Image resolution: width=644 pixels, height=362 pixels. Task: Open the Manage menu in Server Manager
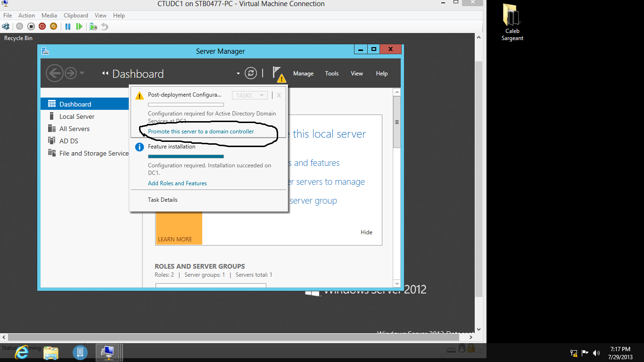coord(303,74)
